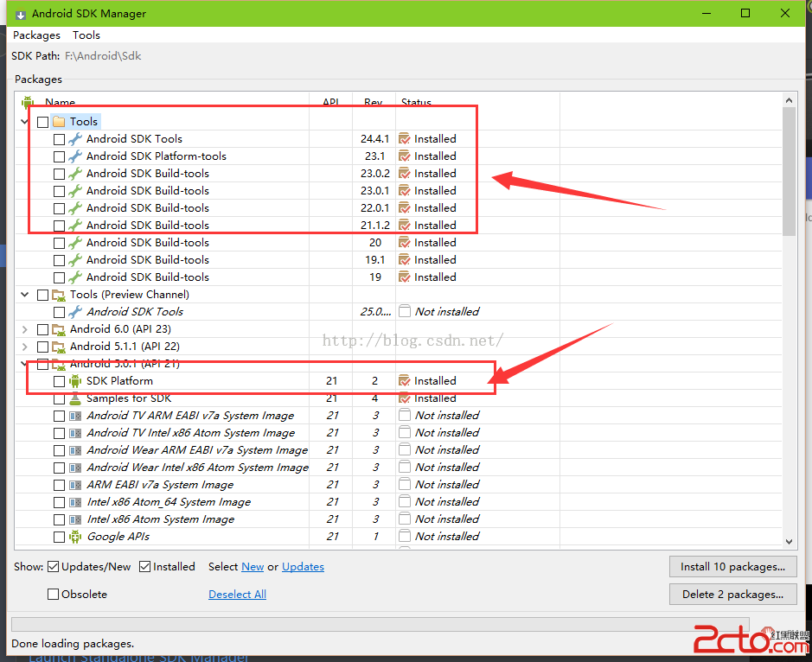Expand the Android 5.1.1 (API 22) group
The width and height of the screenshot is (812, 662).
pyautogui.click(x=24, y=347)
